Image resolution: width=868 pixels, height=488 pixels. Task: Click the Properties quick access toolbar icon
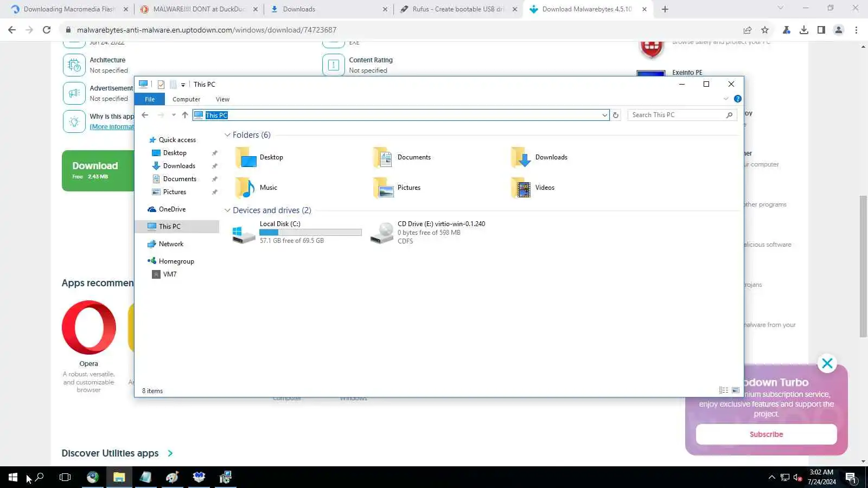161,85
